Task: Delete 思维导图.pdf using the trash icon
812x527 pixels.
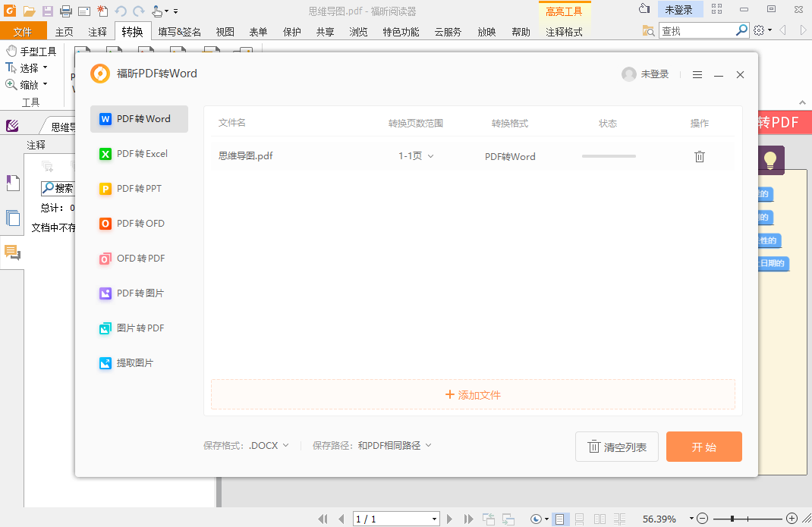Action: tap(699, 156)
